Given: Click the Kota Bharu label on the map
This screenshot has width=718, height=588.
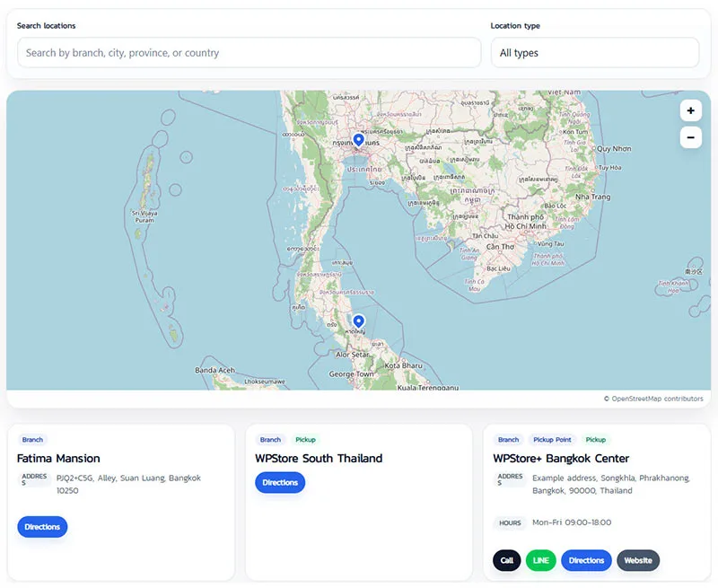Looking at the screenshot, I should tap(403, 365).
